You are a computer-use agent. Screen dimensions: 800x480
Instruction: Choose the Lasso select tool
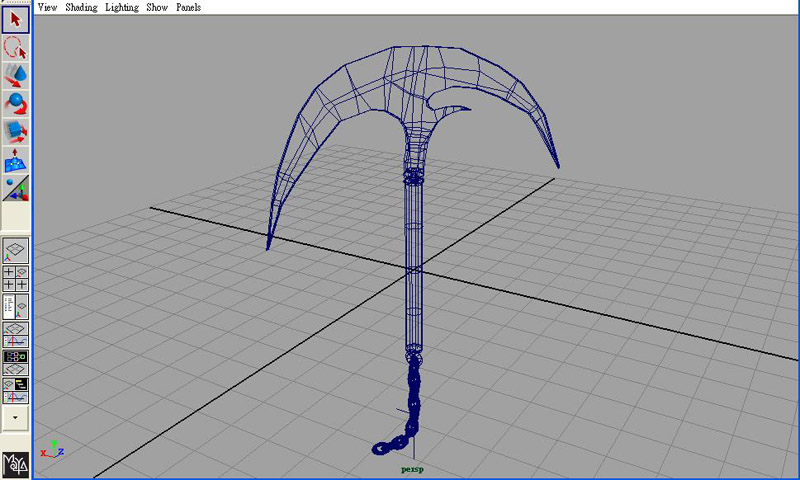coord(15,48)
